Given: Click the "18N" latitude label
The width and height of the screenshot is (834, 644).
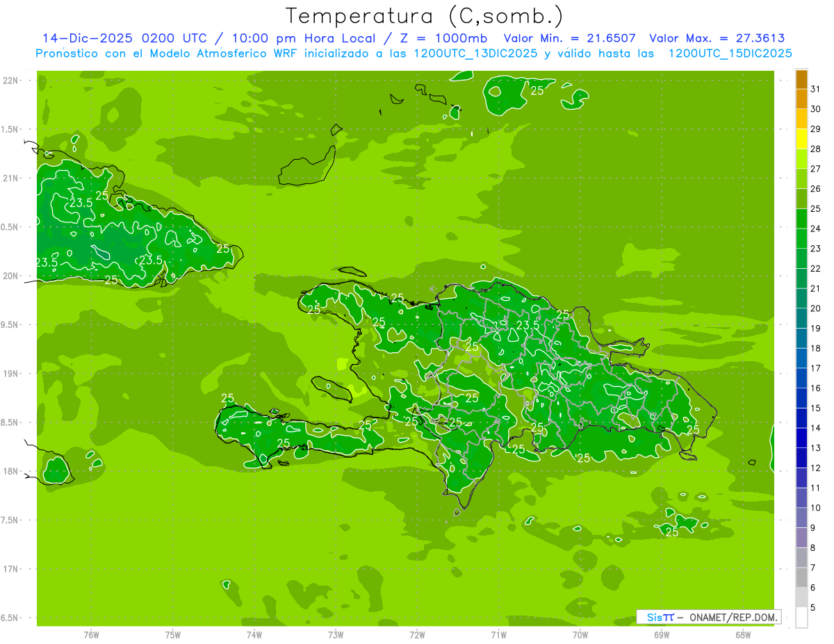Looking at the screenshot, I should (10, 471).
